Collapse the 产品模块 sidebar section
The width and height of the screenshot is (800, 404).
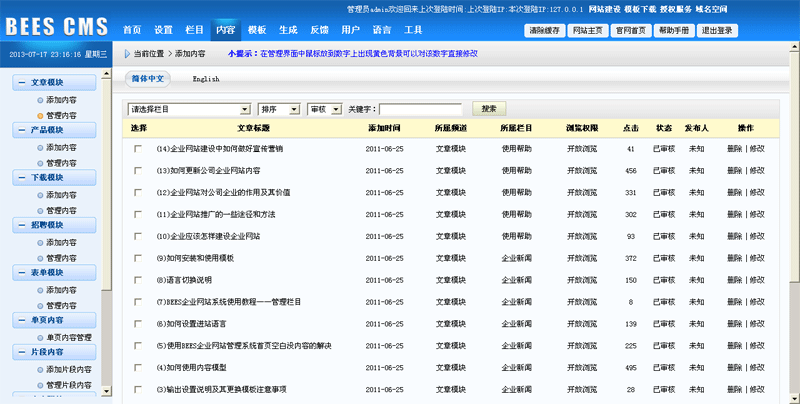(54, 130)
